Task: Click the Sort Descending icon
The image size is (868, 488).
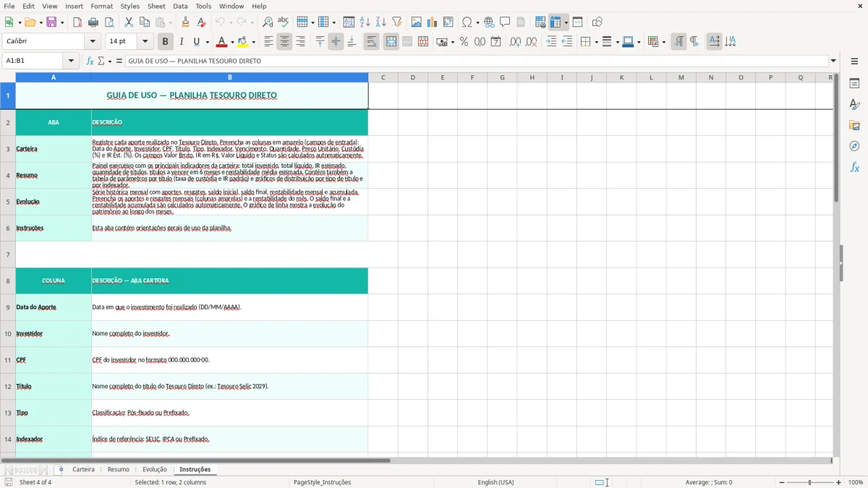Action: [x=381, y=22]
